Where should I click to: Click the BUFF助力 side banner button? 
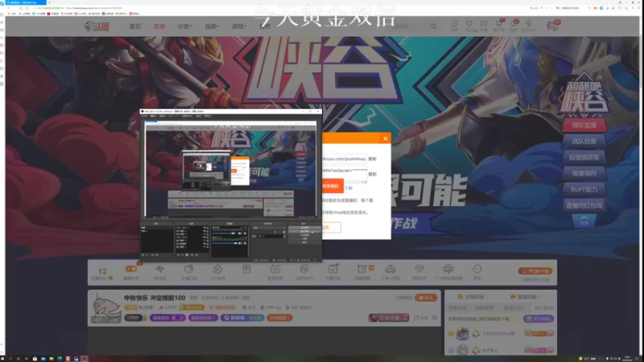coord(584,189)
